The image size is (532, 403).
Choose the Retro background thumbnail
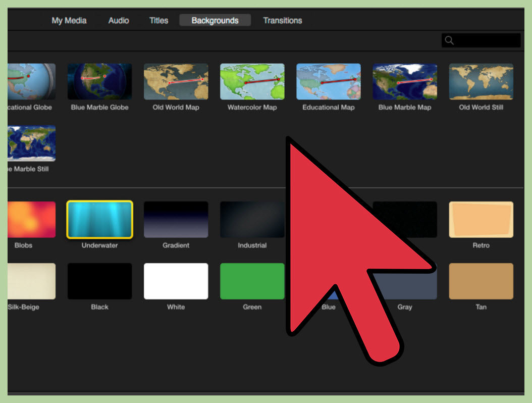click(x=481, y=219)
